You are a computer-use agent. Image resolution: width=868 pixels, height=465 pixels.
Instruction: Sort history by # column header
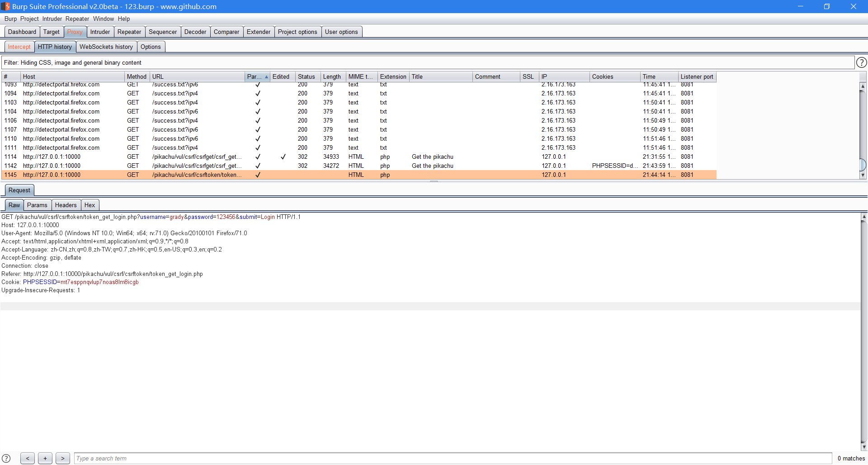pyautogui.click(x=11, y=76)
